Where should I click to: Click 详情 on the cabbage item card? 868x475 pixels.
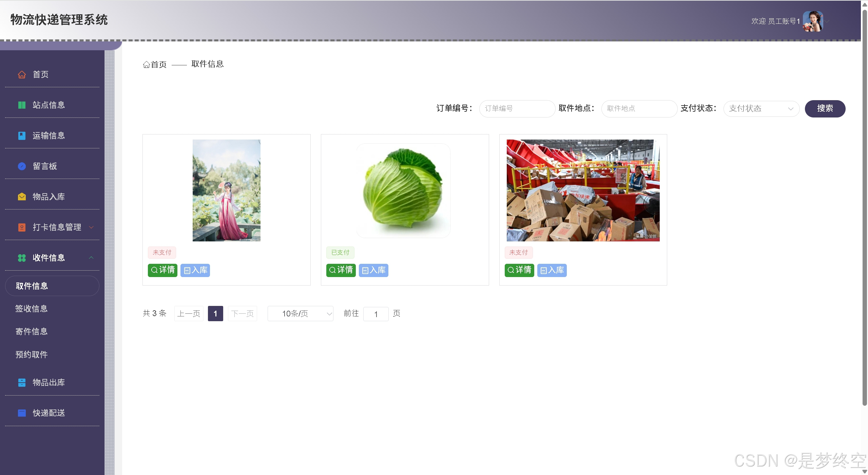[341, 270]
